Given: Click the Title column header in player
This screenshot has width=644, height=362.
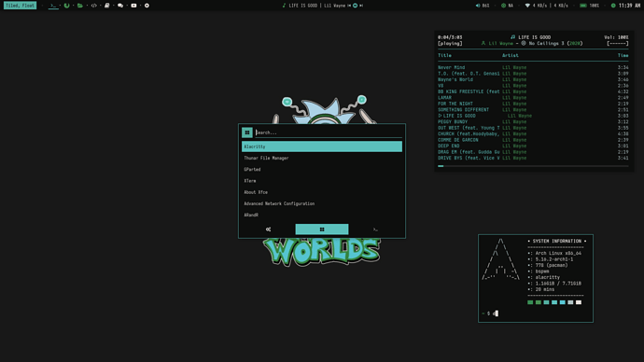Looking at the screenshot, I should pos(444,55).
